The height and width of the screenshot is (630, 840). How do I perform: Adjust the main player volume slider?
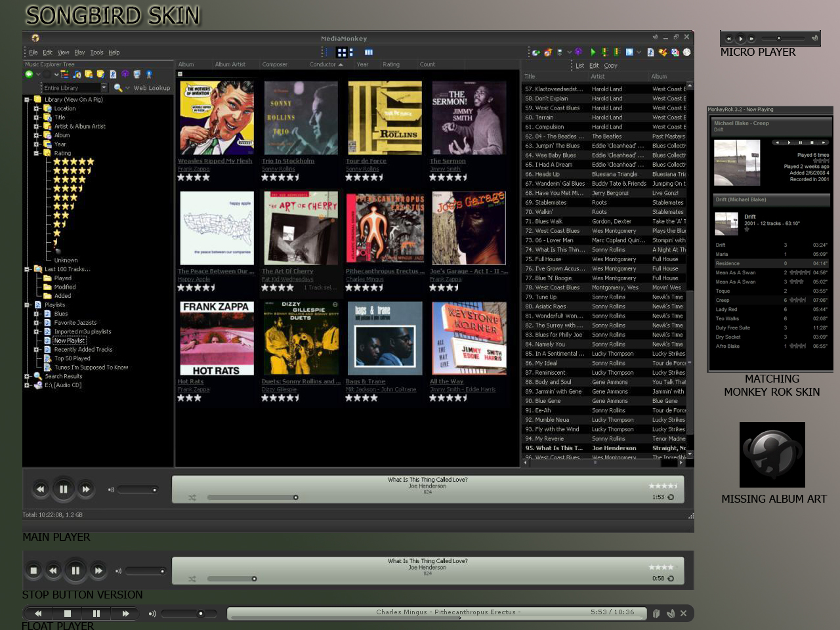click(137, 490)
